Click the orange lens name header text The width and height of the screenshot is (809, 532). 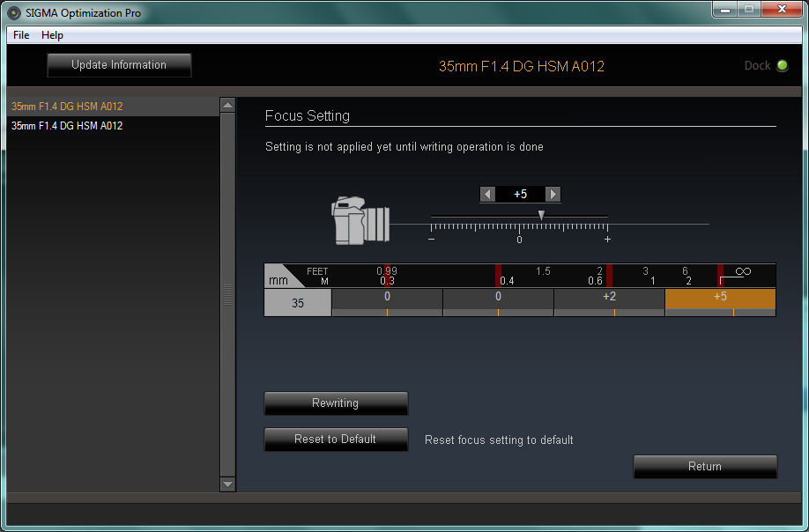(x=521, y=66)
